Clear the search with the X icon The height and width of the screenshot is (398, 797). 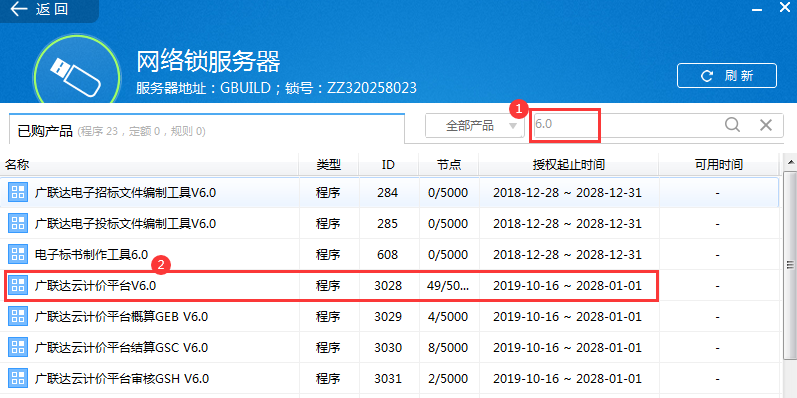[765, 125]
